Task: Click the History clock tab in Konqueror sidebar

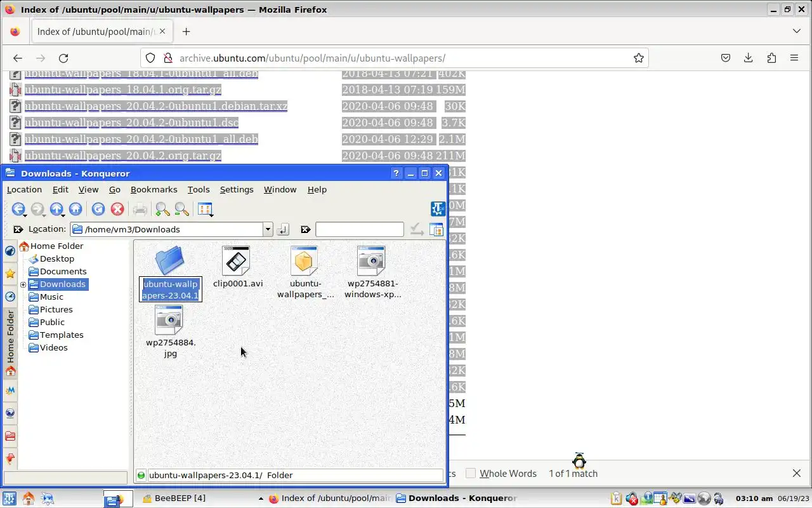Action: click(x=10, y=297)
